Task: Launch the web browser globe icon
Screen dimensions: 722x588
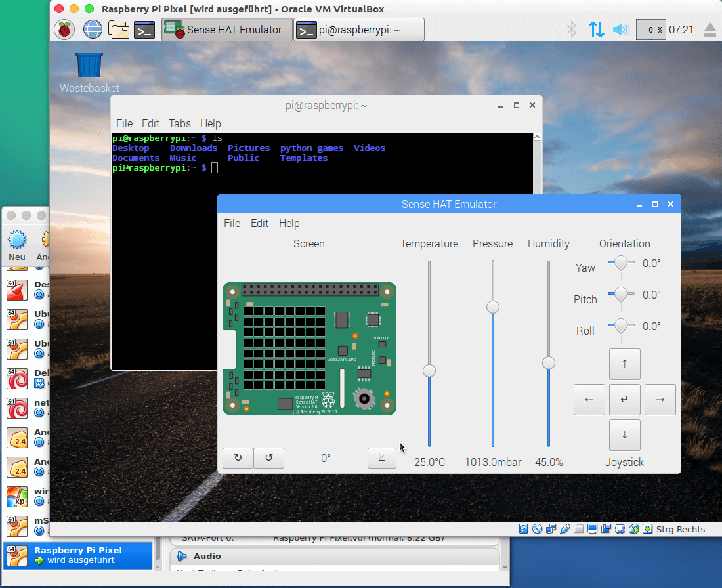Action: point(93,30)
